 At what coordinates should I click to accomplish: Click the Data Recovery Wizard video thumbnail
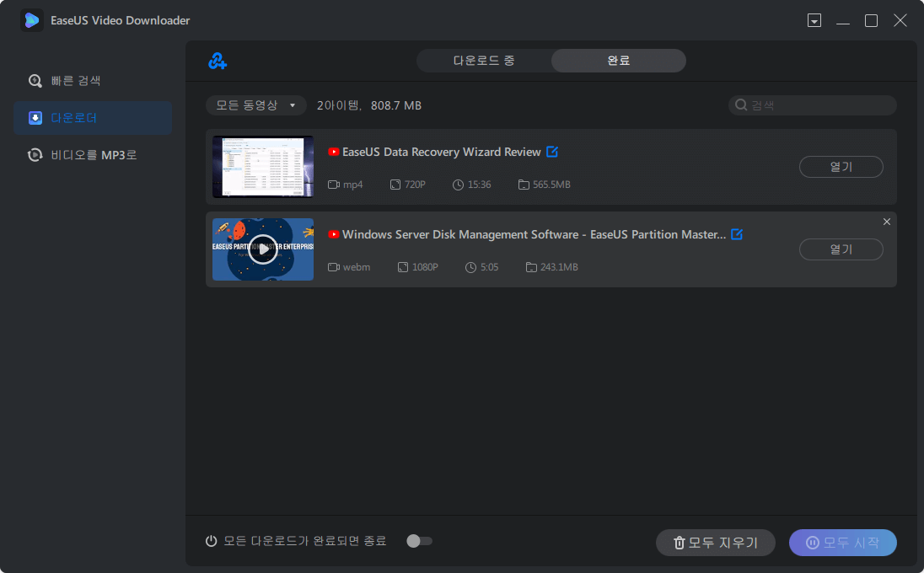(263, 167)
